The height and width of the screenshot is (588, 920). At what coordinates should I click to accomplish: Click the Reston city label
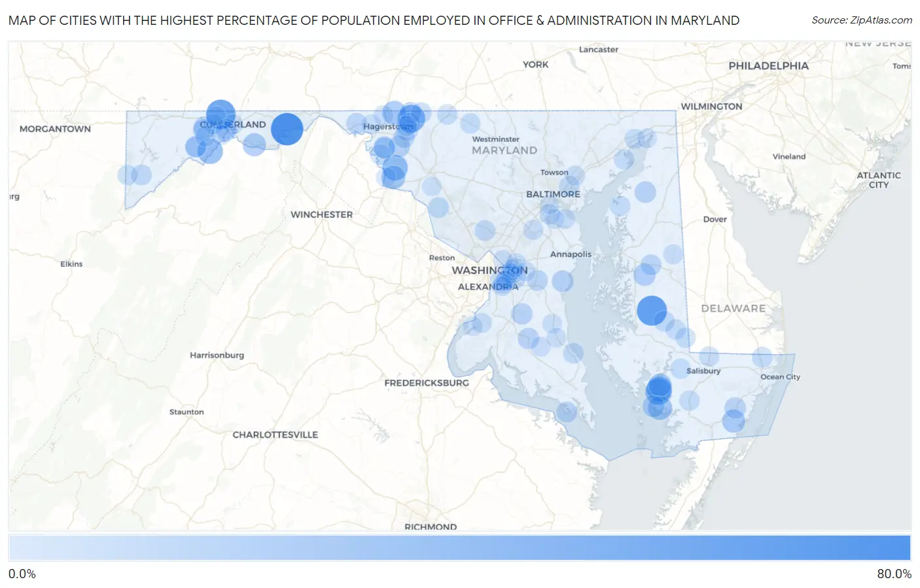pos(442,258)
